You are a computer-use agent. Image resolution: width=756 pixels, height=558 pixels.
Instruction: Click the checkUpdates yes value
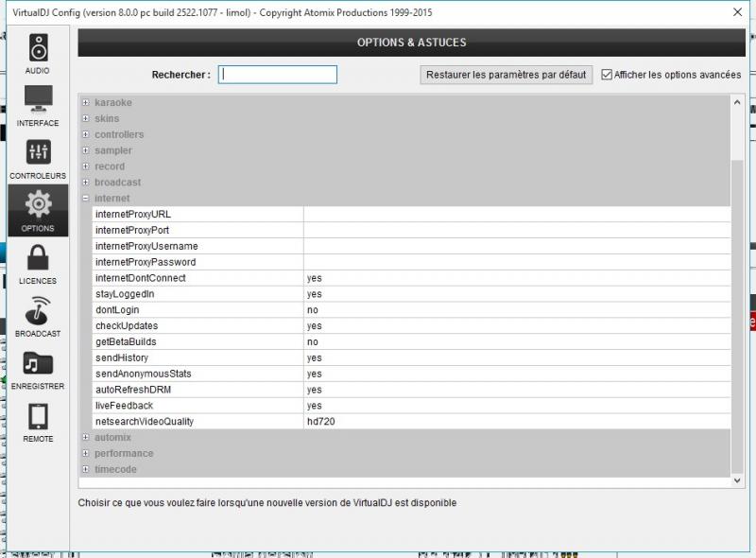coord(517,326)
